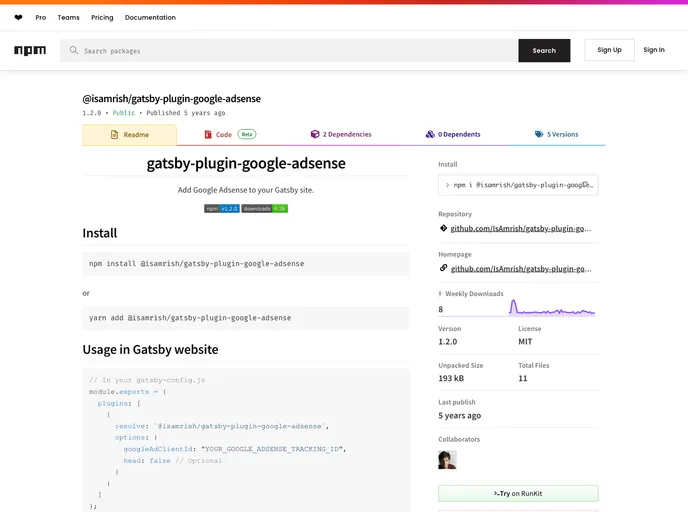This screenshot has width=688, height=512.
Task: Click the downloads badge
Action: point(265,208)
